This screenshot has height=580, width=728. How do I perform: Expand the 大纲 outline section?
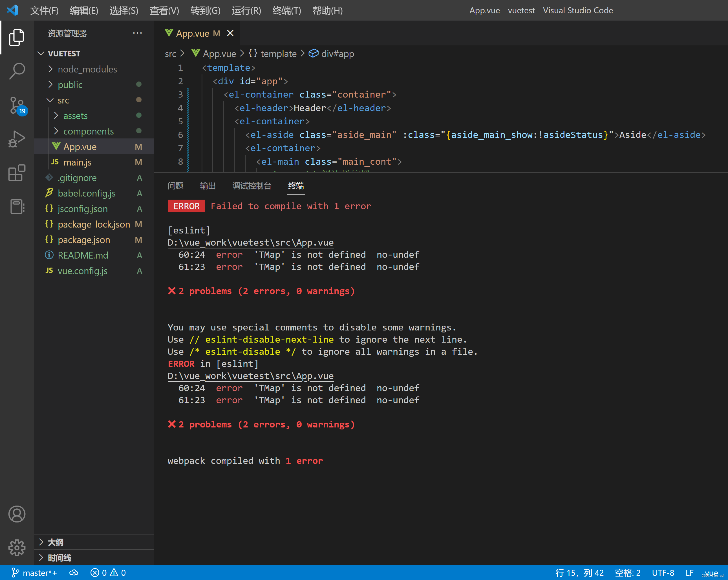[55, 542]
